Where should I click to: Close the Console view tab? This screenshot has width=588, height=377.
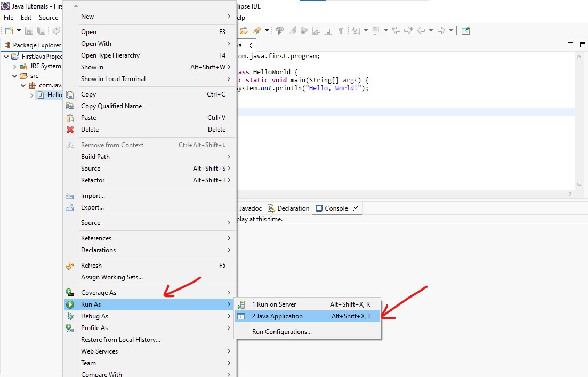(355, 208)
